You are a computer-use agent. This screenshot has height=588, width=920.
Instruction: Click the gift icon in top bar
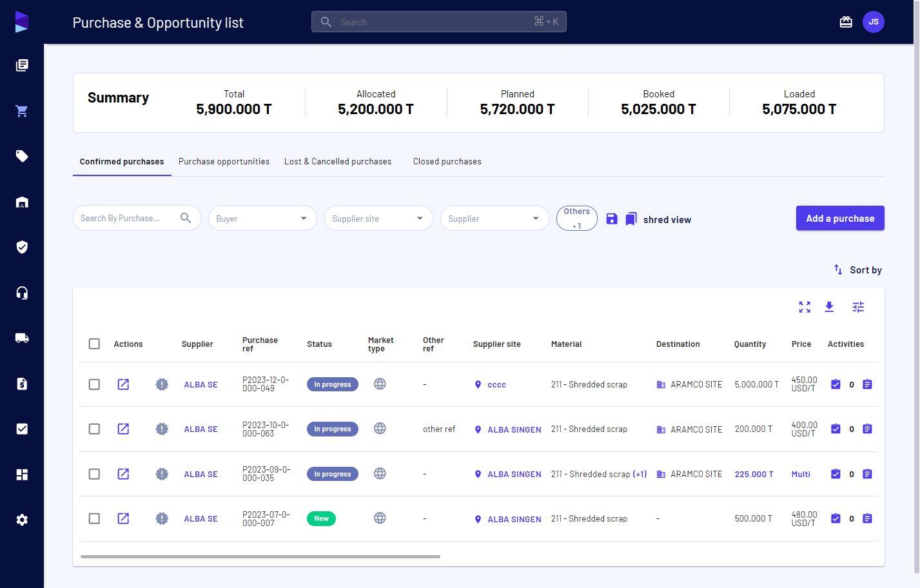coord(846,22)
